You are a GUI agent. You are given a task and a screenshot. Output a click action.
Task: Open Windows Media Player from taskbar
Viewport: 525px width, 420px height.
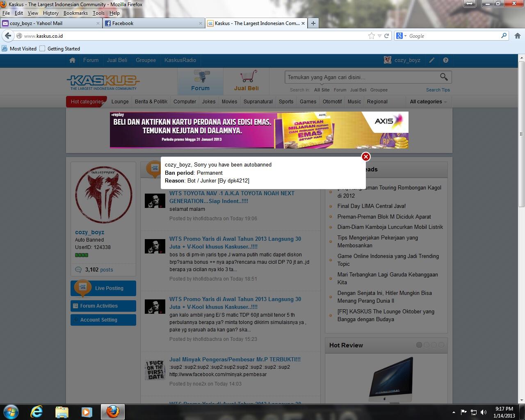(x=87, y=411)
